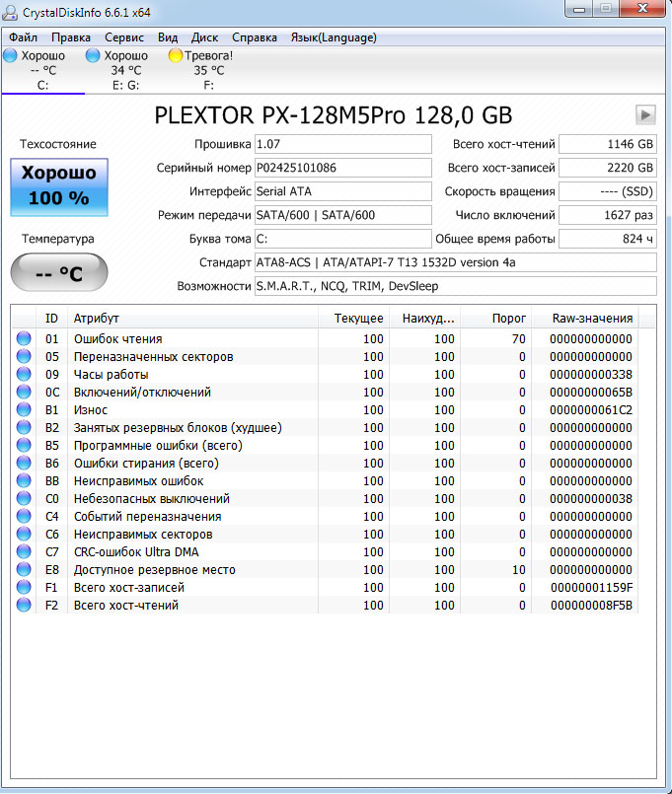Select the Часы работы attribute text
Viewport: 672px width, 794px height.
pos(111,374)
